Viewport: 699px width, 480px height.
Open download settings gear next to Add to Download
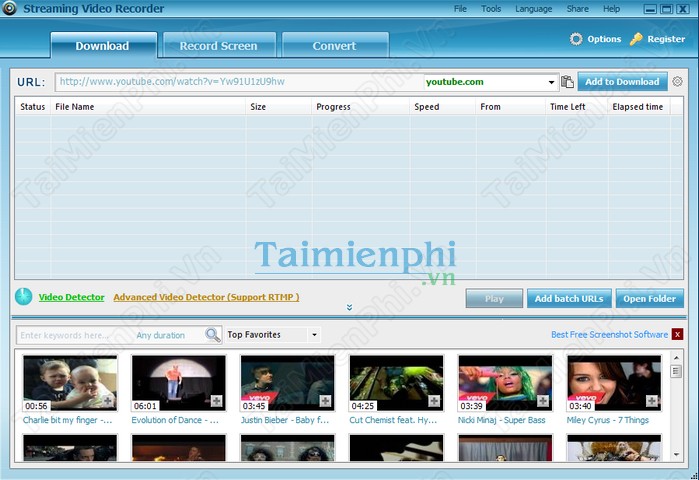[x=677, y=82]
